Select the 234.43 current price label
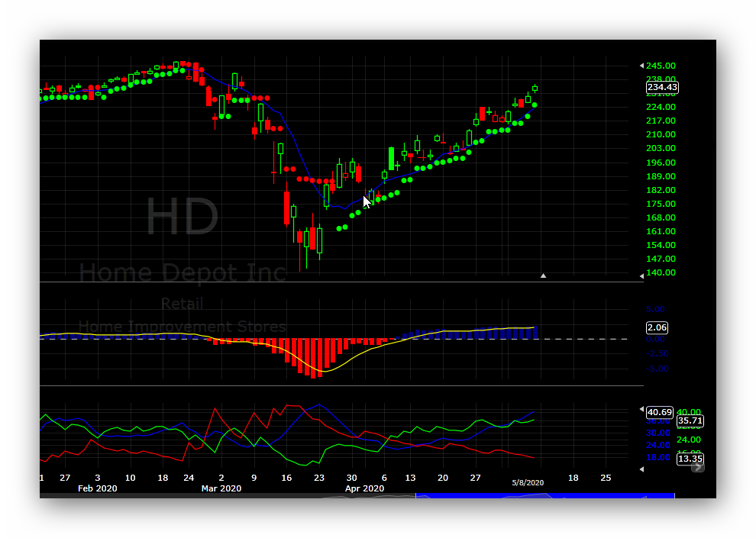 [x=662, y=87]
